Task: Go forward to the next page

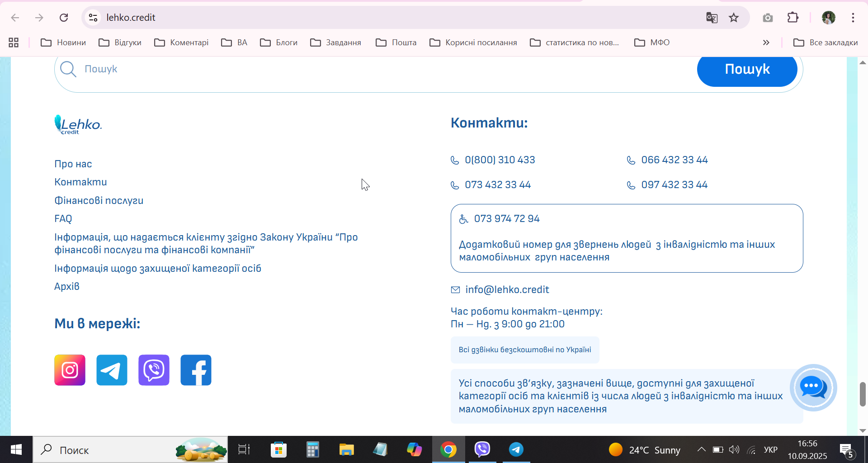Action: [39, 18]
